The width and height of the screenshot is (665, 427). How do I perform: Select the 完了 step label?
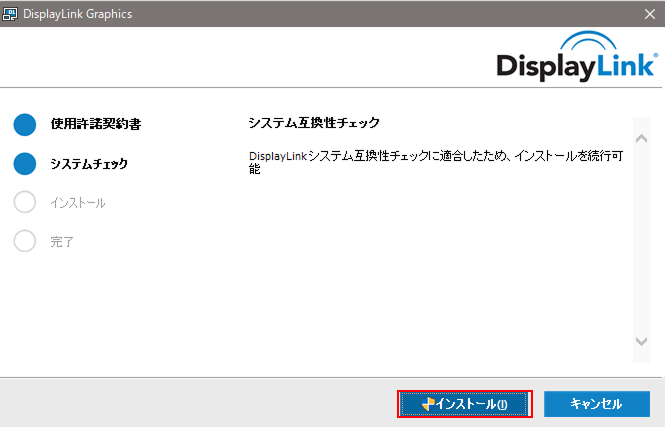click(x=62, y=242)
